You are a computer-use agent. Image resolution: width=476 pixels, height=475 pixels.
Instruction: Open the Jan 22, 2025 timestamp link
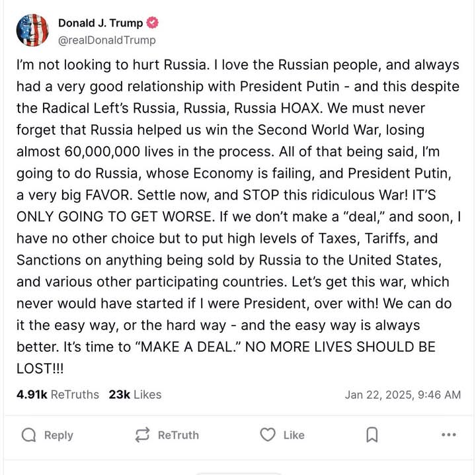point(403,395)
